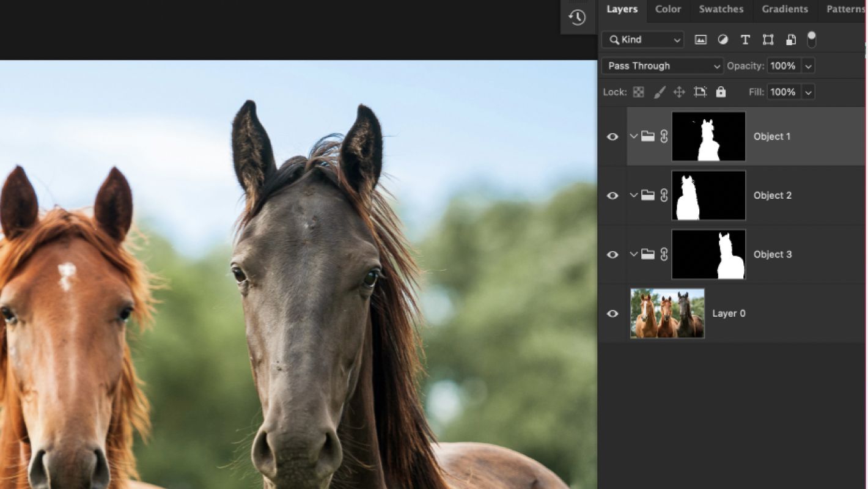Open the History panel icon

pyautogui.click(x=578, y=17)
